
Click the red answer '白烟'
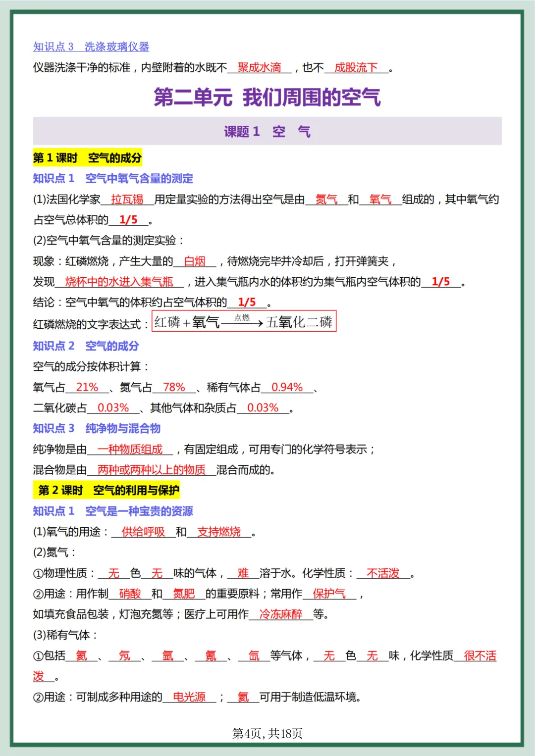(195, 261)
